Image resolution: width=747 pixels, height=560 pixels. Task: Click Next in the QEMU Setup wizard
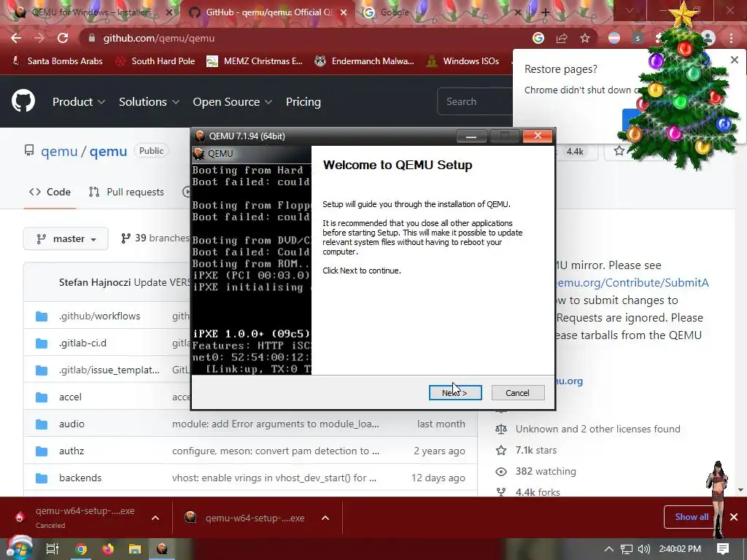[x=455, y=393]
